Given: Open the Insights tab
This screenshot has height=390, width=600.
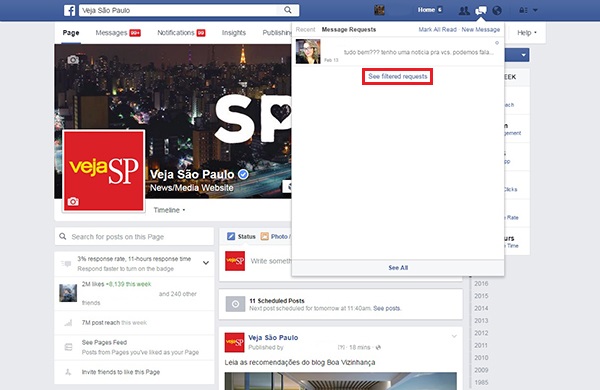Looking at the screenshot, I should (x=234, y=33).
